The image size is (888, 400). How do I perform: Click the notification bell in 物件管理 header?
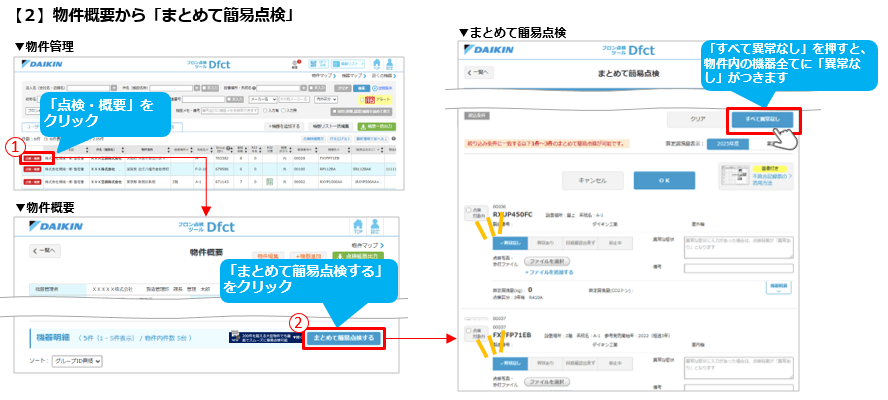tap(296, 64)
